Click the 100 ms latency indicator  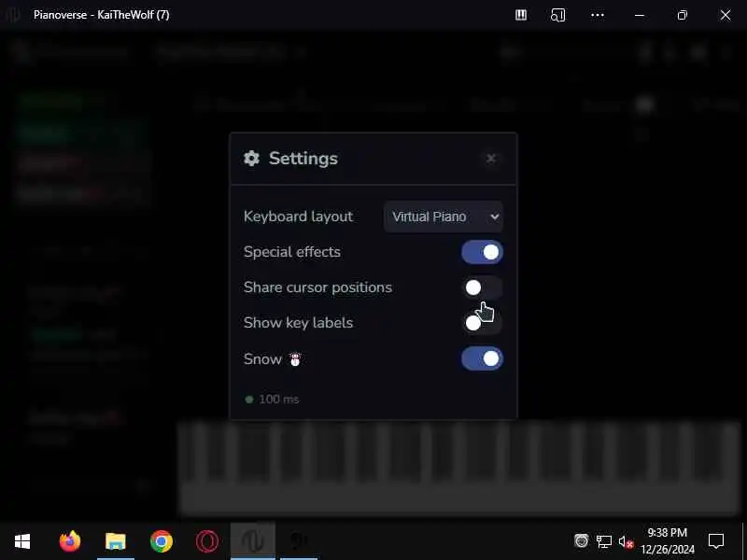pyautogui.click(x=272, y=399)
